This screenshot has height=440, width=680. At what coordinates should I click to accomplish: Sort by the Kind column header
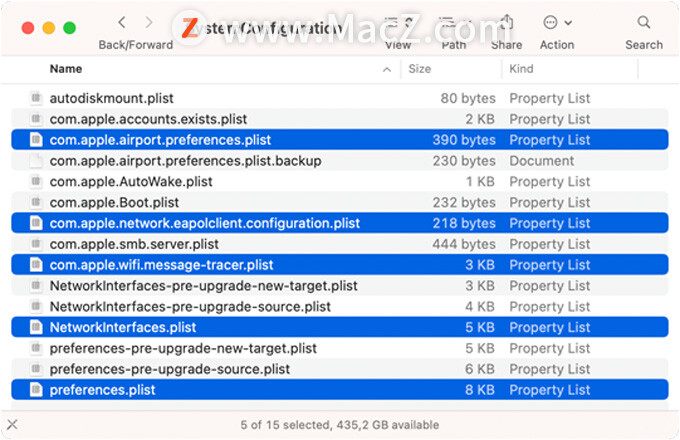(521, 69)
